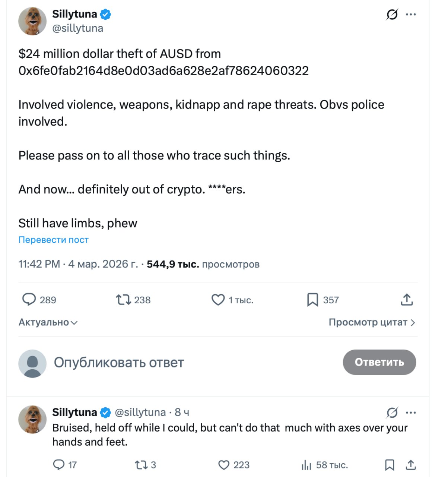Open more options on the reply tweet
Viewport: 448px width, 477px height.
(x=411, y=413)
